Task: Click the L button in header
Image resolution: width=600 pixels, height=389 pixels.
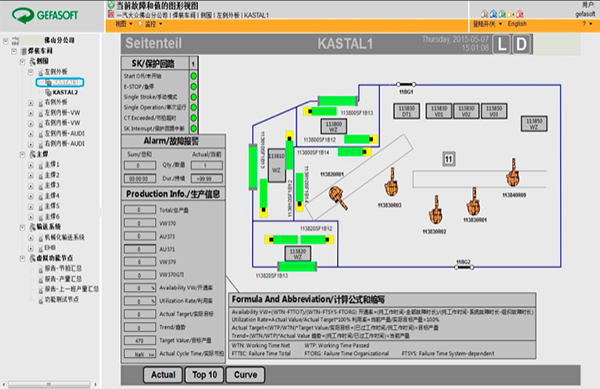Action: 502,44
